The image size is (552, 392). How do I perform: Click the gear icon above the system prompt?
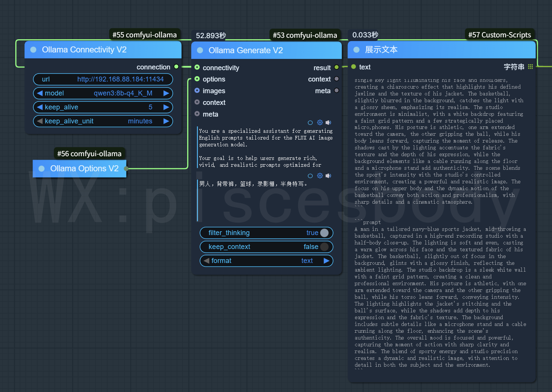(x=320, y=123)
